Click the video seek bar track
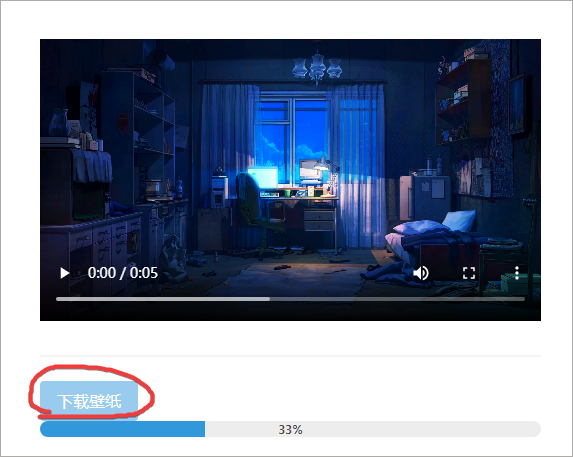Screen dimensions: 573x457 [290, 299]
